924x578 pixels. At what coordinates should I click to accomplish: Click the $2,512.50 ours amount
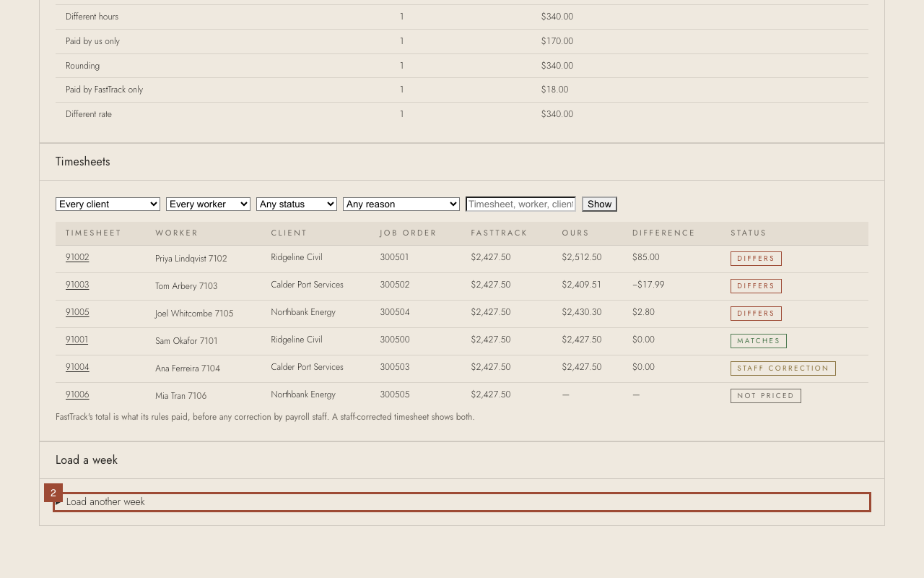click(582, 257)
